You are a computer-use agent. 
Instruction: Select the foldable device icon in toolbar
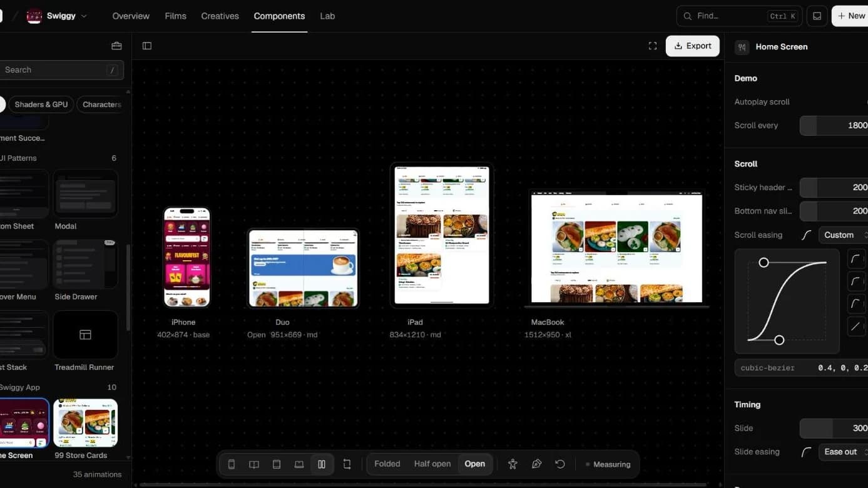click(x=254, y=464)
